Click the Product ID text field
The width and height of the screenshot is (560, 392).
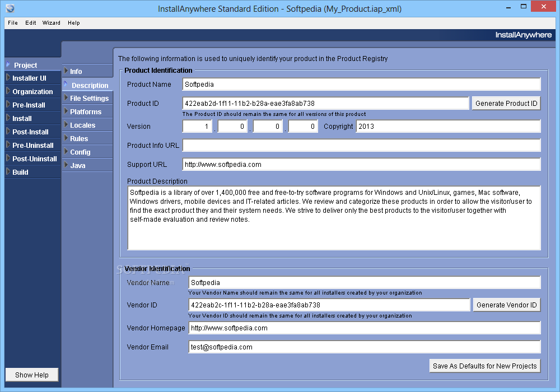click(325, 103)
